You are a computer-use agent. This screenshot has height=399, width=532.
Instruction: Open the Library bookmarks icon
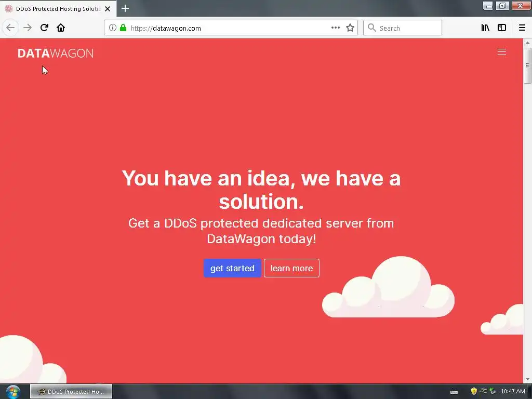click(x=485, y=28)
